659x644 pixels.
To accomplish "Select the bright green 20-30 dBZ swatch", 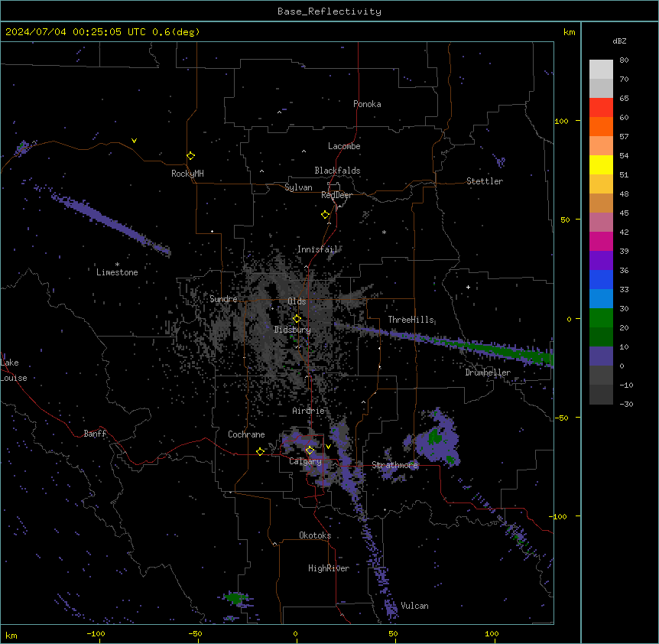I will 601,318.
